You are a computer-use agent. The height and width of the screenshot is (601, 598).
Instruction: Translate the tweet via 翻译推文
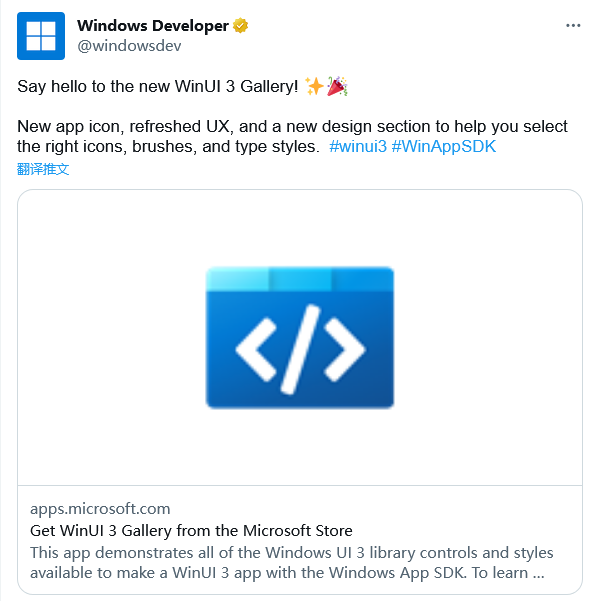tap(43, 169)
